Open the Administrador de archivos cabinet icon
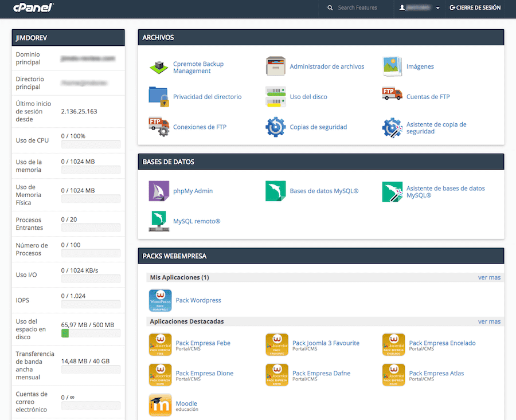516x420 pixels. click(275, 66)
